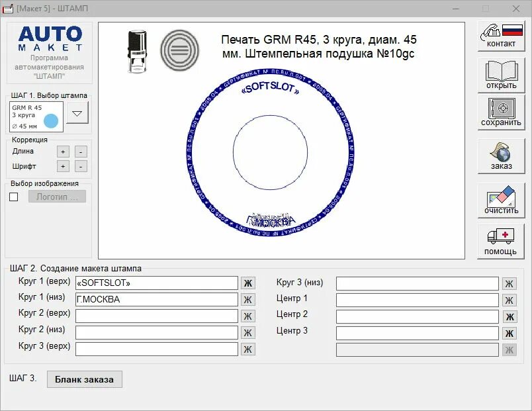This screenshot has width=532, height=411.
Task: Focus the Круг 2 (верх) input field
Action: coord(156,316)
